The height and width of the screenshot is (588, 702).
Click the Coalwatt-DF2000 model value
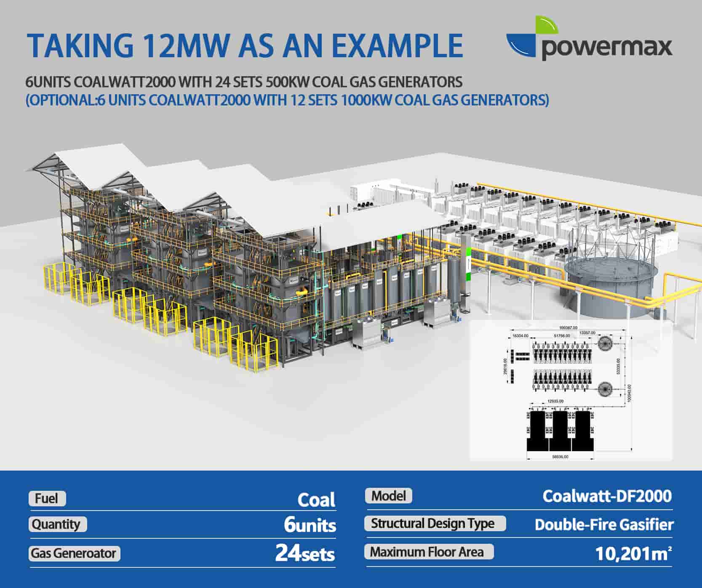607,496
